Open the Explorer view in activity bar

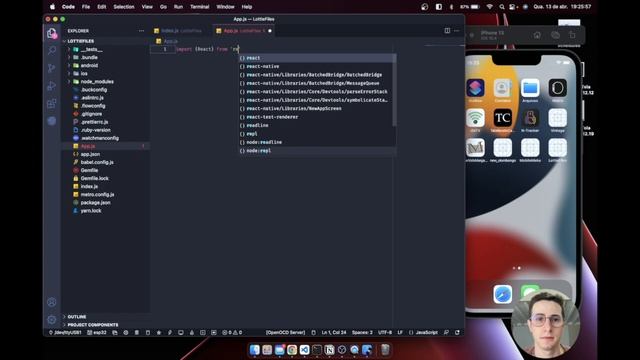click(x=52, y=33)
